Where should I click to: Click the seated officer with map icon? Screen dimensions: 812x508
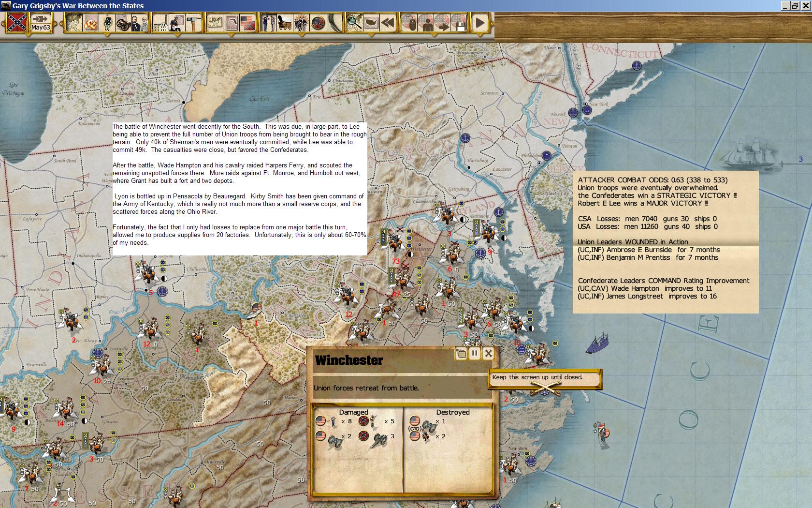(177, 22)
